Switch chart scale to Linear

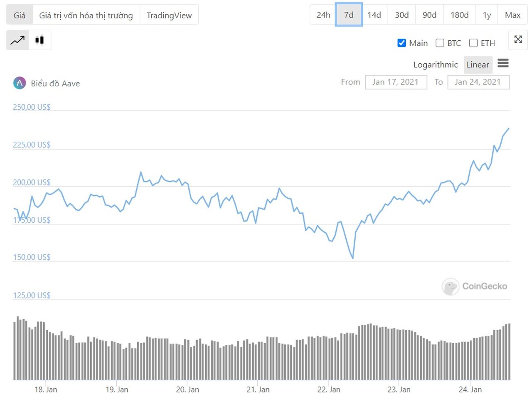pyautogui.click(x=478, y=64)
